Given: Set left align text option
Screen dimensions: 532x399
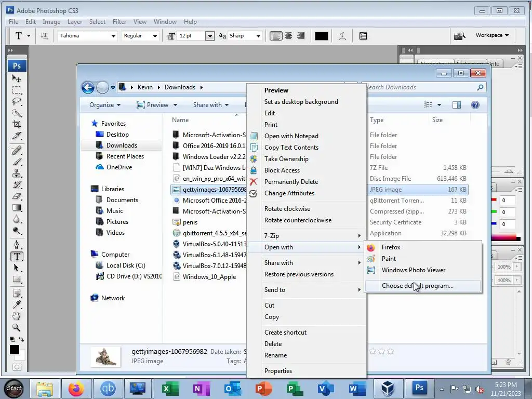Looking at the screenshot, I should 276,36.
